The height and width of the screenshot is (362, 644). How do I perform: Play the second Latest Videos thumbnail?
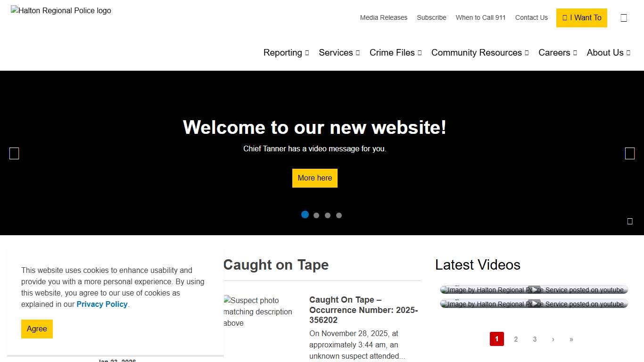pyautogui.click(x=534, y=304)
